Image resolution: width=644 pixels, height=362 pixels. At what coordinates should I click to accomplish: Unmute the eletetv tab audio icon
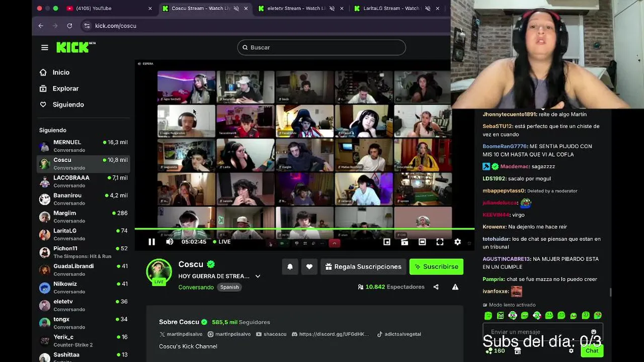click(x=332, y=9)
